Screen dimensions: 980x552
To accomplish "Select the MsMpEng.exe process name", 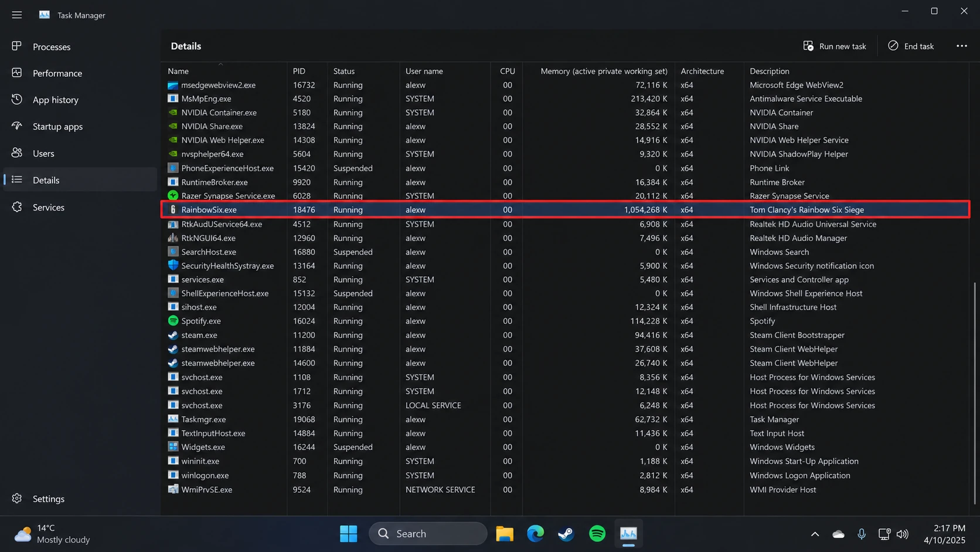I will click(206, 99).
